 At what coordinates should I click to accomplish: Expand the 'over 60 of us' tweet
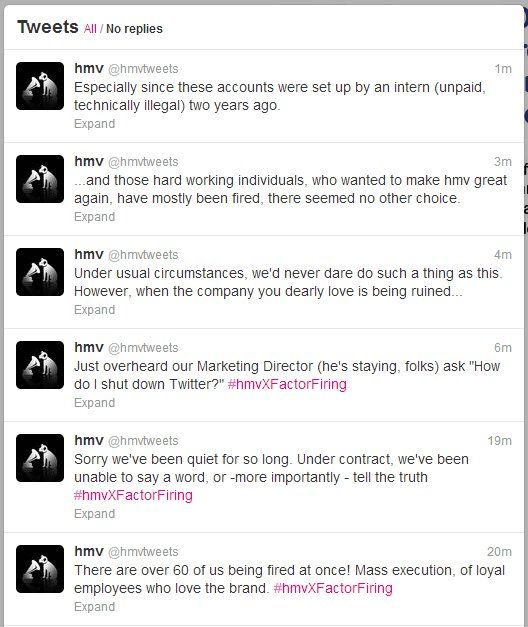pyautogui.click(x=94, y=607)
